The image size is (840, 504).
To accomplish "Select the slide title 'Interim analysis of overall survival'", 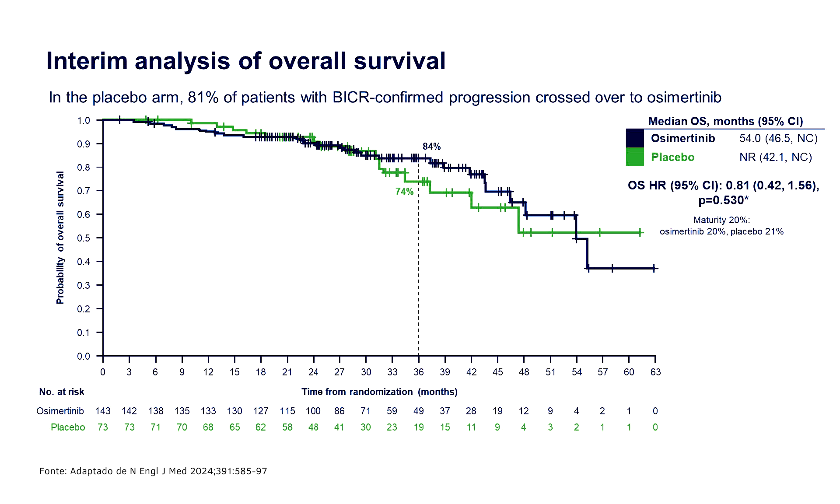I will (x=246, y=61).
